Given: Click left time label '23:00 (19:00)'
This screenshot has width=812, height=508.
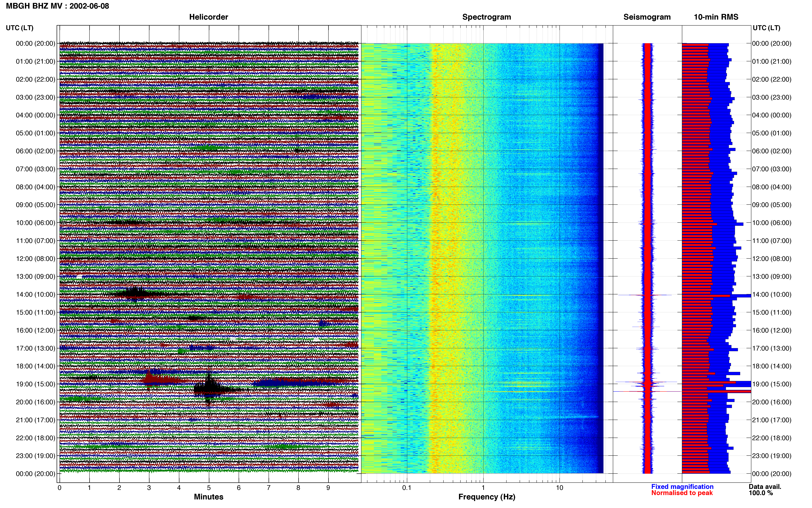Looking at the screenshot, I should click(36, 456).
